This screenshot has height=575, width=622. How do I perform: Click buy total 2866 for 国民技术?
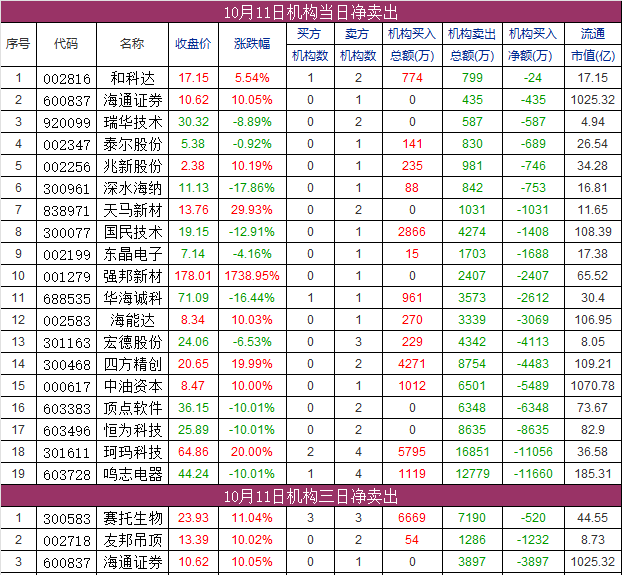point(412,232)
